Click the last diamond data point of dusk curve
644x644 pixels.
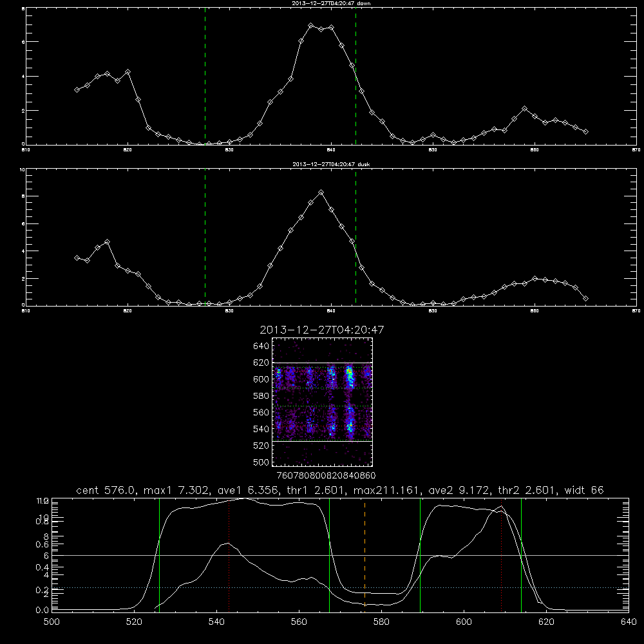coord(585,299)
